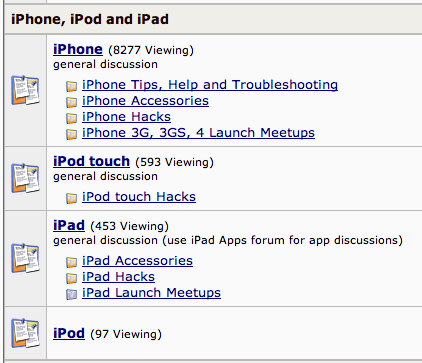Open iPhone 3G, 3GS, 4 Launch Meetups
The width and height of the screenshot is (422, 363).
pos(198,133)
